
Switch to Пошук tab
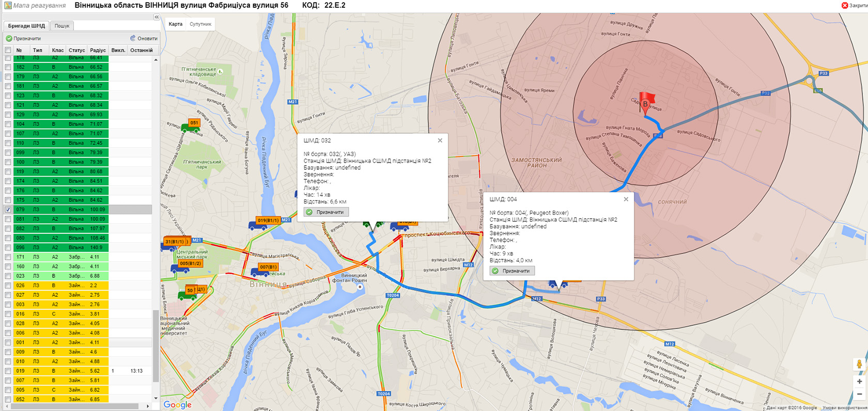coord(62,26)
